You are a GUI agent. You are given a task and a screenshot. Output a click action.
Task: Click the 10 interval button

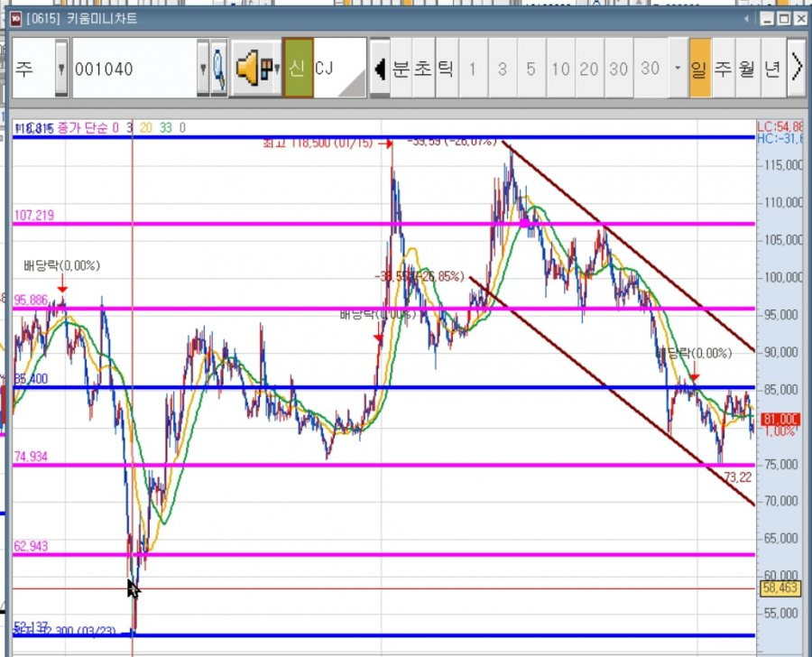coord(560,68)
